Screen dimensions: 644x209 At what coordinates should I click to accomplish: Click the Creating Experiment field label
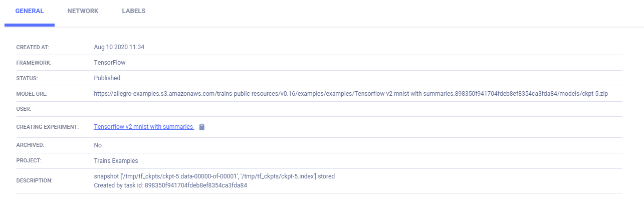coord(48,127)
